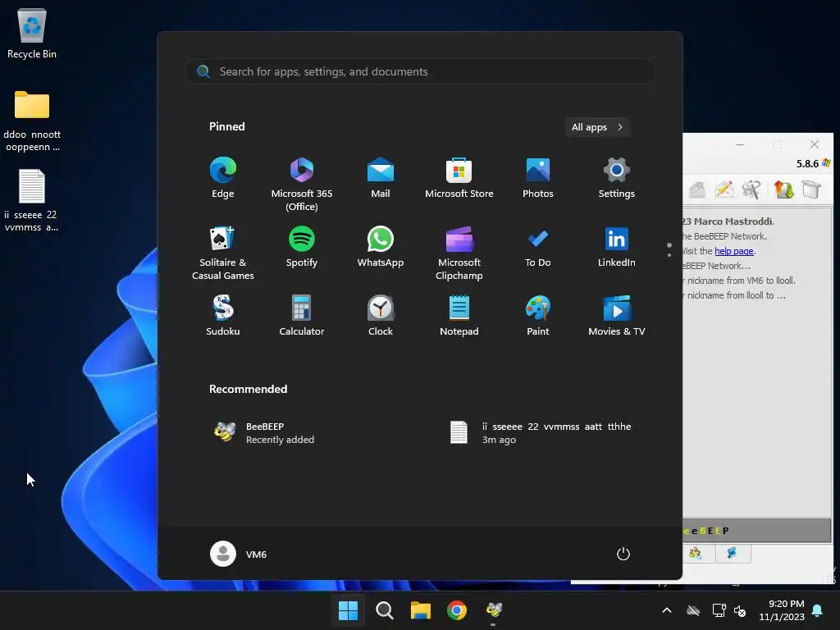Viewport: 840px width, 630px height.
Task: Select Recycle Bin on desktop
Action: (32, 33)
